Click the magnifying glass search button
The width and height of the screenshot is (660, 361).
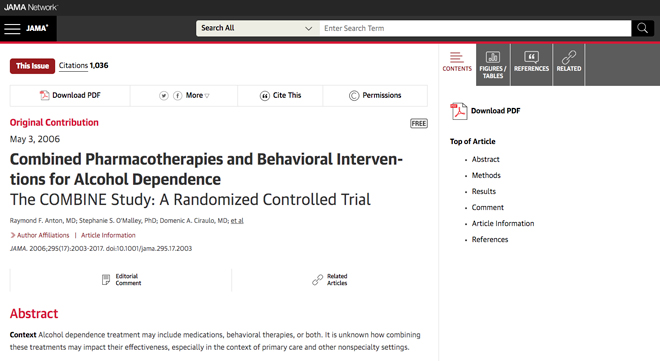pos(642,28)
